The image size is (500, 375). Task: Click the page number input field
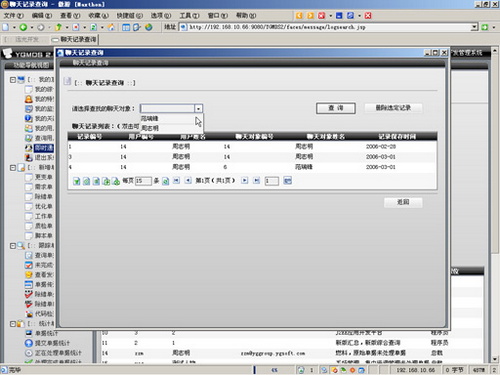point(272,181)
